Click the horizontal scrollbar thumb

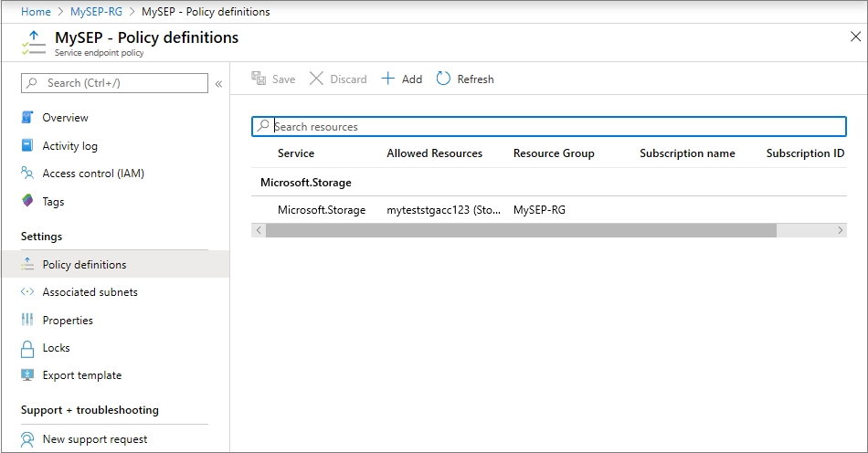coord(521,231)
